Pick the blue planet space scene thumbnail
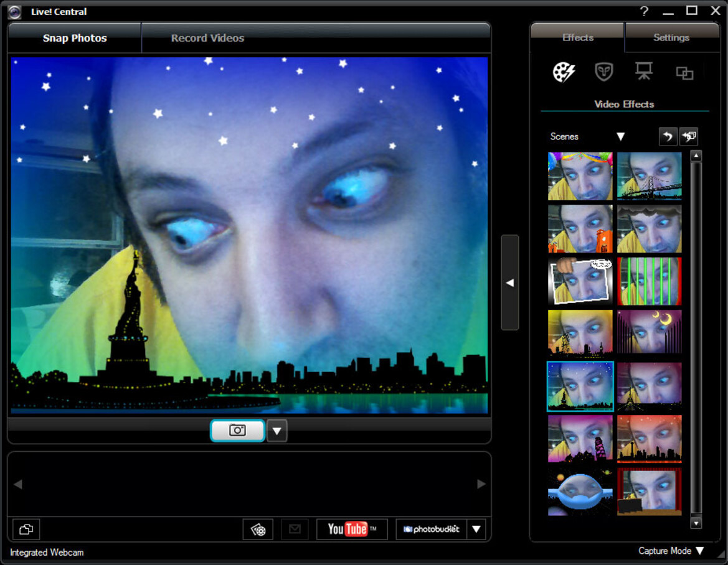The image size is (728, 565). tap(580, 492)
